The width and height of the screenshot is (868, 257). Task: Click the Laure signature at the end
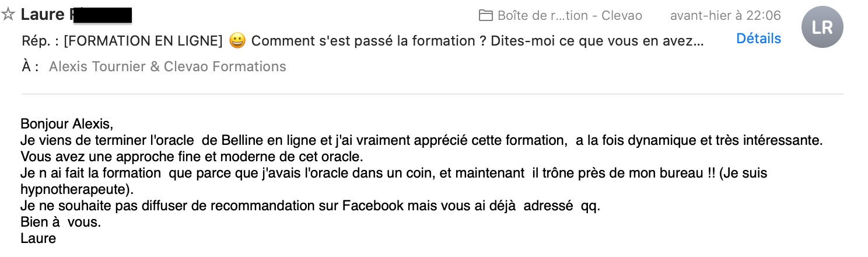tap(38, 238)
